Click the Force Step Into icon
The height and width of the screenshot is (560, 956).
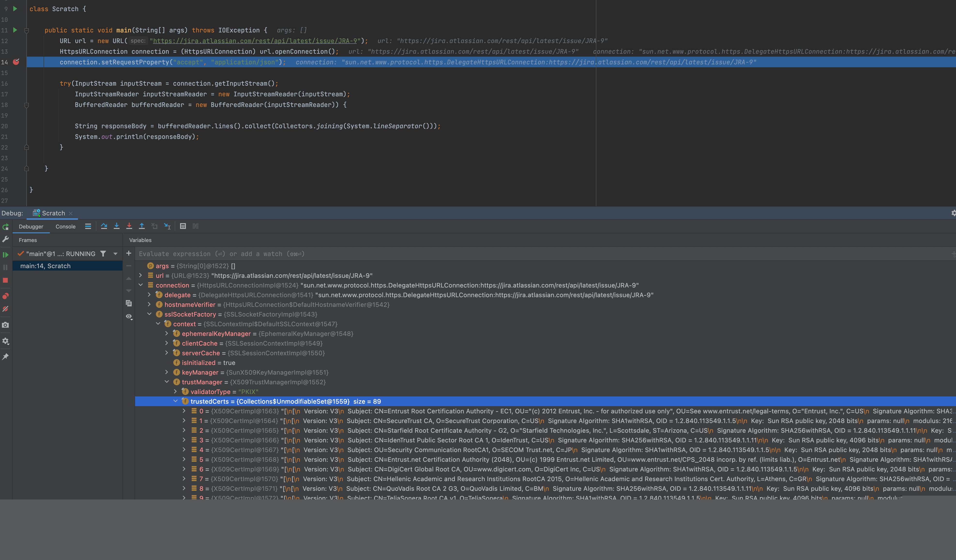tap(129, 226)
